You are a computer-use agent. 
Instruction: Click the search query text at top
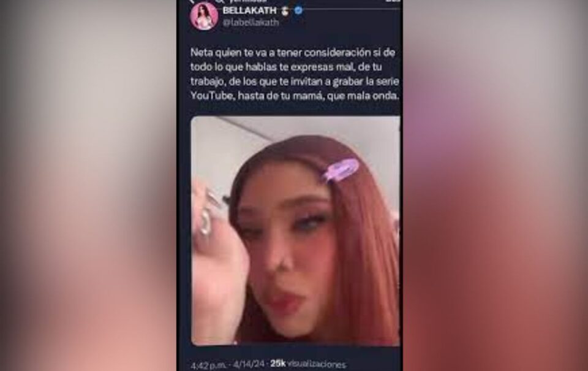(248, 1)
